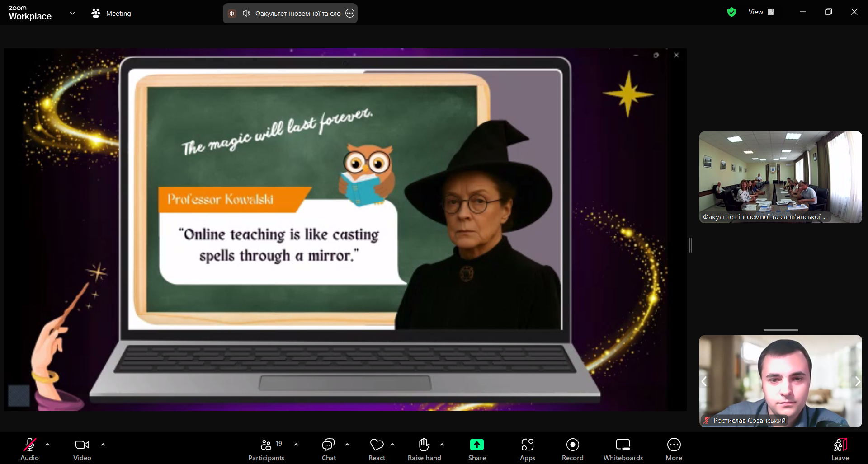Screen dimensions: 868x464
Task: Minimize the shared content window
Action: point(636,55)
